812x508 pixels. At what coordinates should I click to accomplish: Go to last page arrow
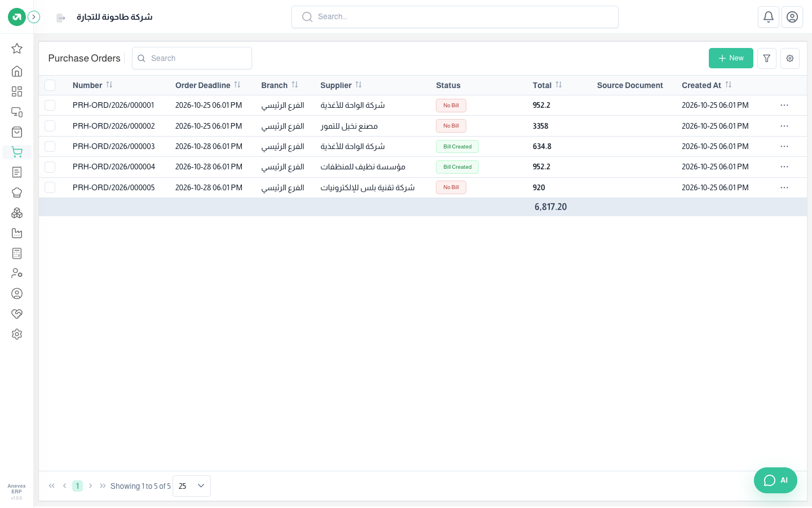[103, 486]
